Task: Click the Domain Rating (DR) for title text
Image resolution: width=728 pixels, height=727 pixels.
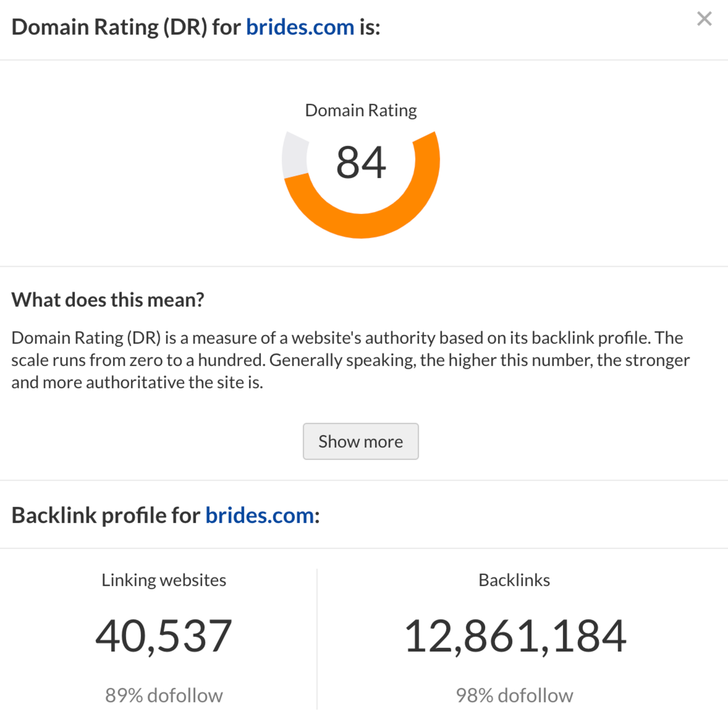Action: pos(126,28)
